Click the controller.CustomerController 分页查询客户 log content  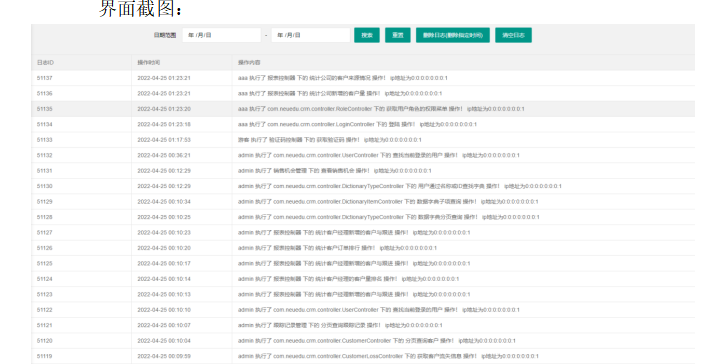377,340
